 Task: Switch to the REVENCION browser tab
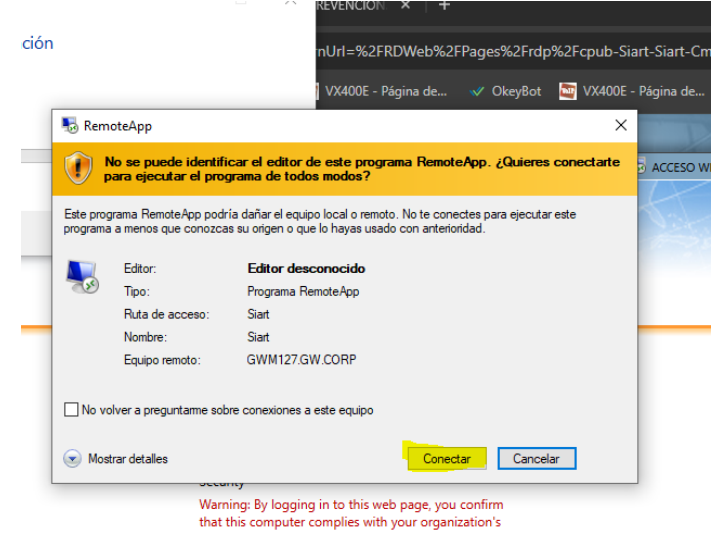pos(350,6)
